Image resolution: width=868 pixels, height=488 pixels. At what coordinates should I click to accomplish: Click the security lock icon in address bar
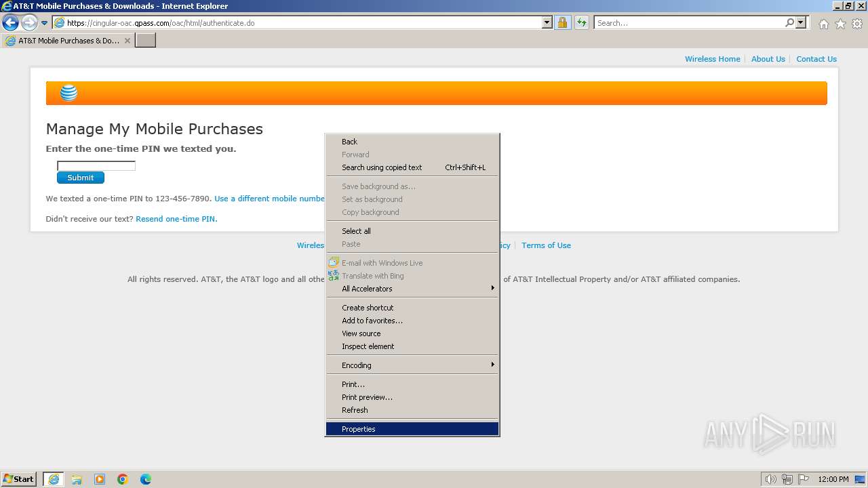[562, 22]
